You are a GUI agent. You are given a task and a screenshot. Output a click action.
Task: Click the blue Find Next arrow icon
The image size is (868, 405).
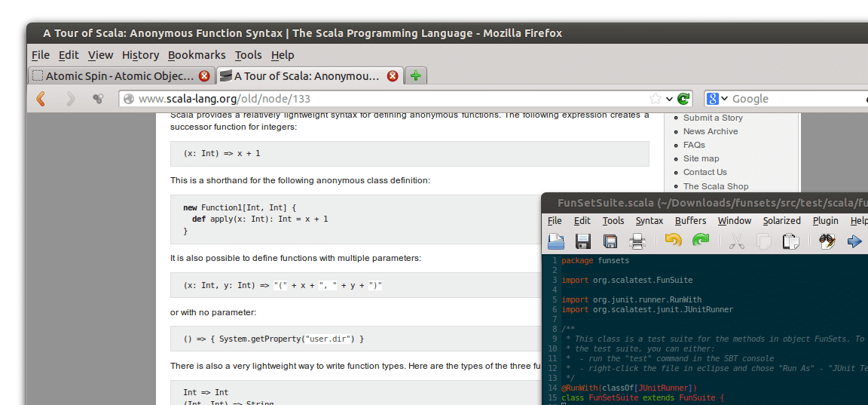pyautogui.click(x=854, y=241)
